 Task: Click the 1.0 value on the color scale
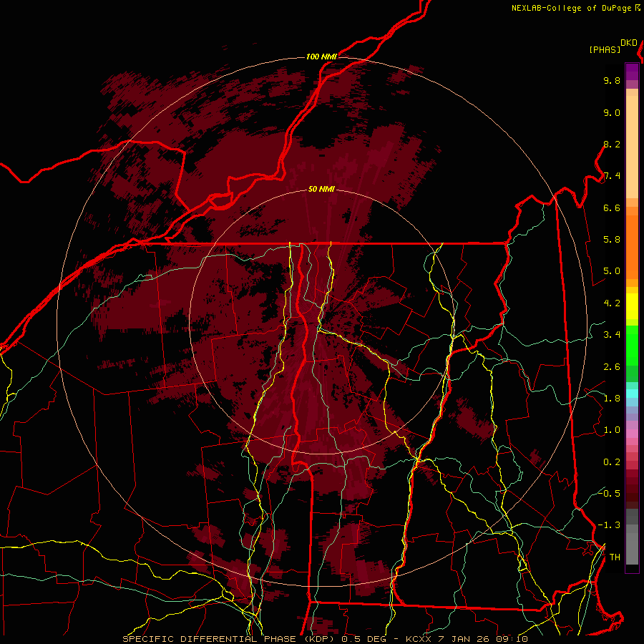[612, 430]
